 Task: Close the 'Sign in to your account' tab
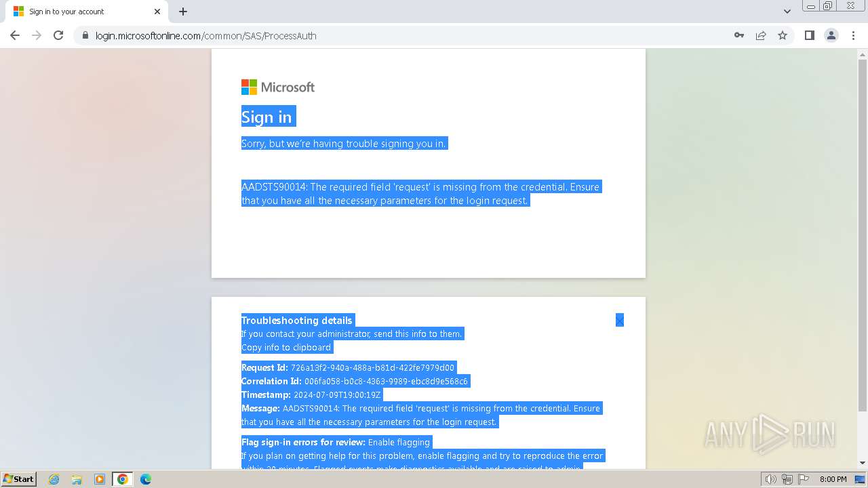coord(157,12)
